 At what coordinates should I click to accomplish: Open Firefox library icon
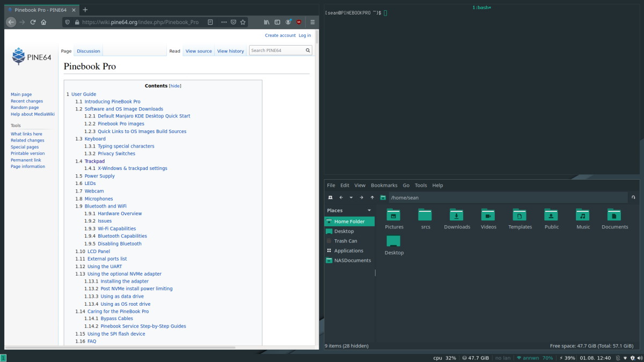point(267,22)
